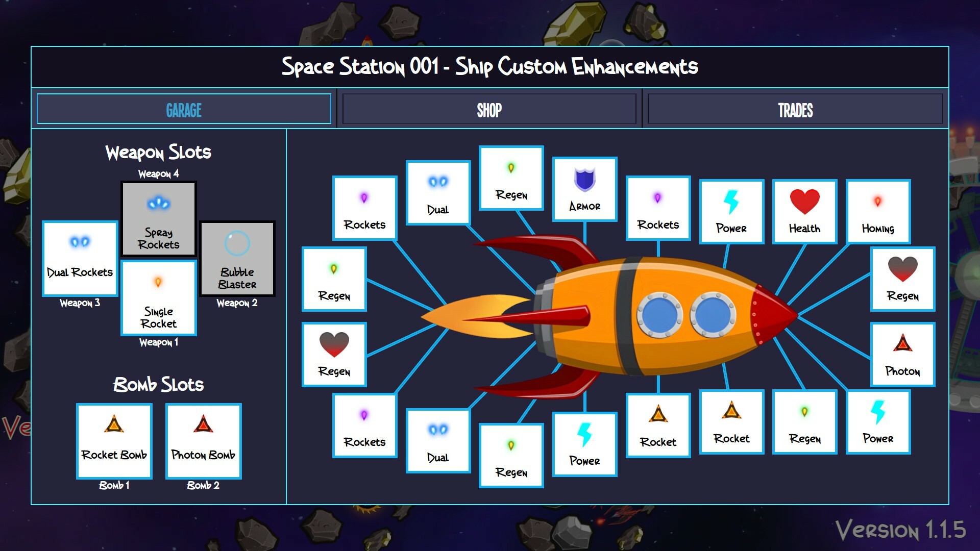This screenshot has width=980, height=551.
Task: Select the Single Rocket weapon icon
Action: 159,298
